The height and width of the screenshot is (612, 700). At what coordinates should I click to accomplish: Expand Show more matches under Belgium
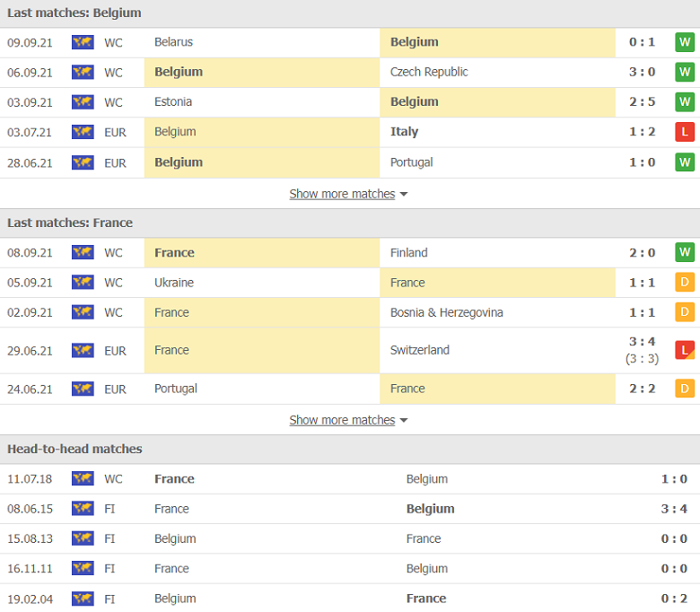pos(342,194)
